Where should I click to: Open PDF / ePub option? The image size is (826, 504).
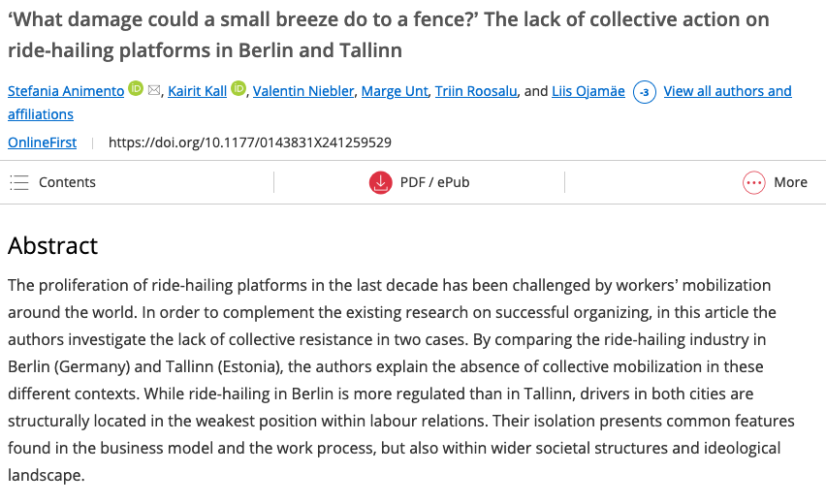[x=420, y=183]
